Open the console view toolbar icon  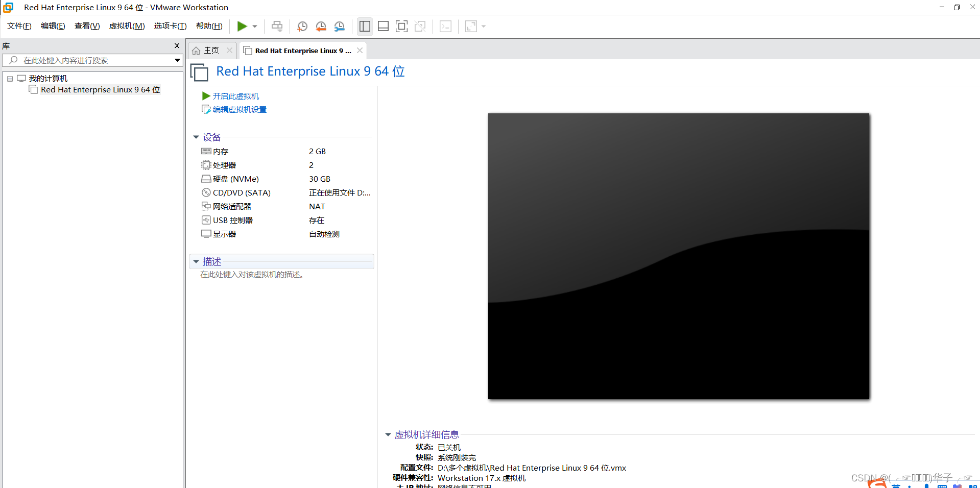[x=445, y=26]
